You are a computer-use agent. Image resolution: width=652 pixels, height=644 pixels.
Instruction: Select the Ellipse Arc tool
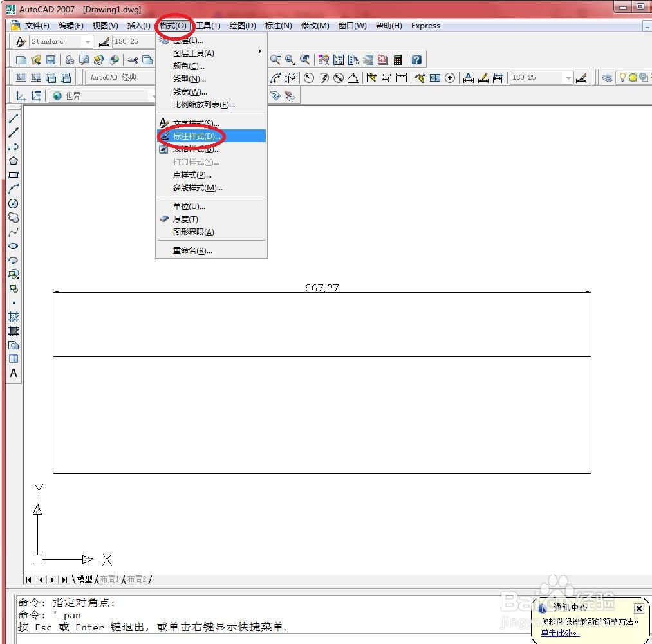pyautogui.click(x=14, y=260)
